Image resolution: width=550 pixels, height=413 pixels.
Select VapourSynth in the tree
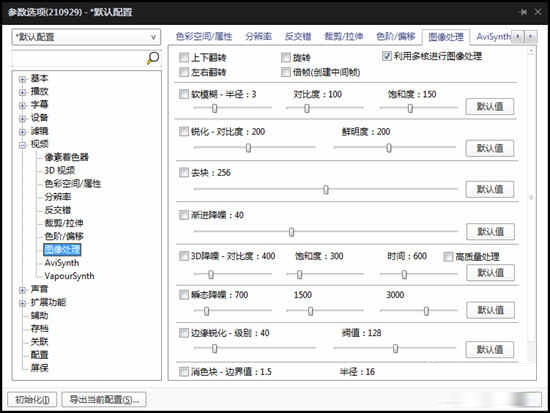pyautogui.click(x=69, y=276)
